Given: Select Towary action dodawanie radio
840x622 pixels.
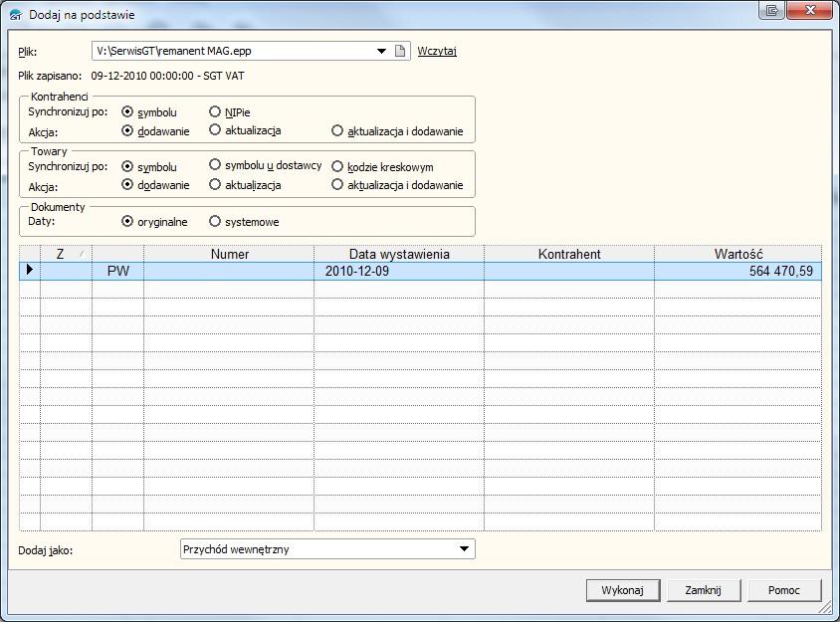Looking at the screenshot, I should point(127,184).
